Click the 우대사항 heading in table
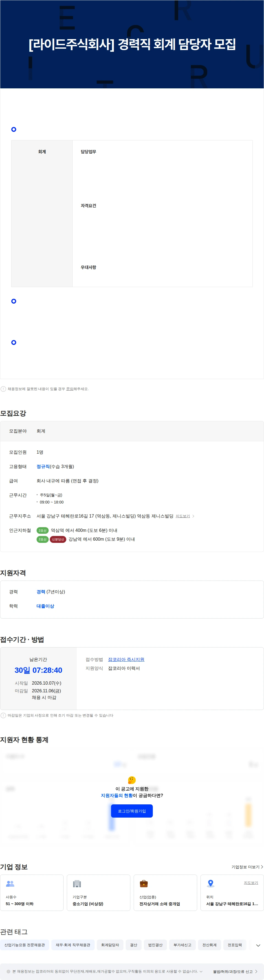This screenshot has height=980, width=264. click(88, 268)
